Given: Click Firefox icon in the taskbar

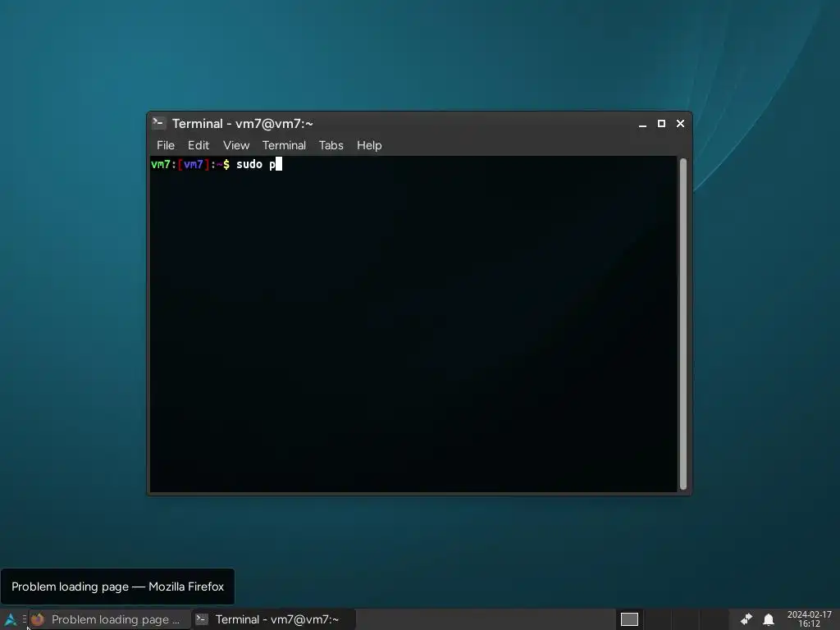Looking at the screenshot, I should coord(38,620).
